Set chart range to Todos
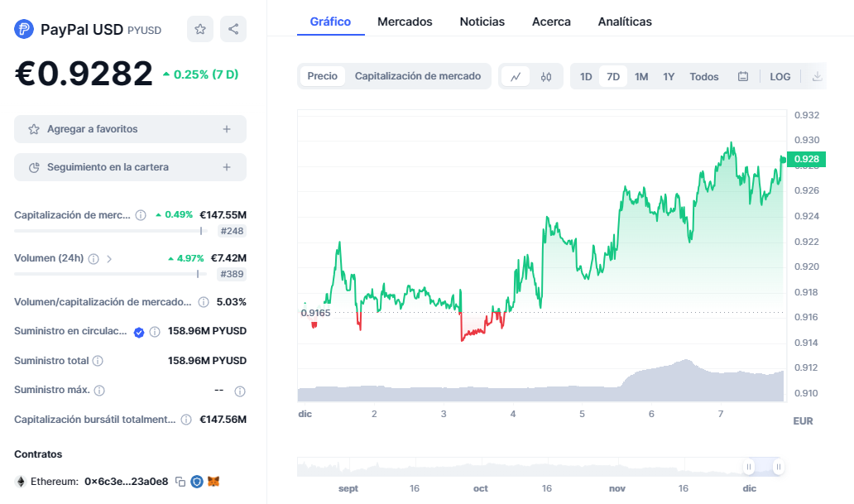Viewport: 854px width, 504px height. click(704, 77)
